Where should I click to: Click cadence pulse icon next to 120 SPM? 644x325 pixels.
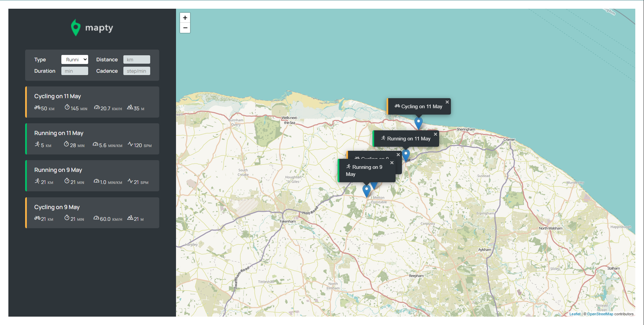(x=130, y=144)
